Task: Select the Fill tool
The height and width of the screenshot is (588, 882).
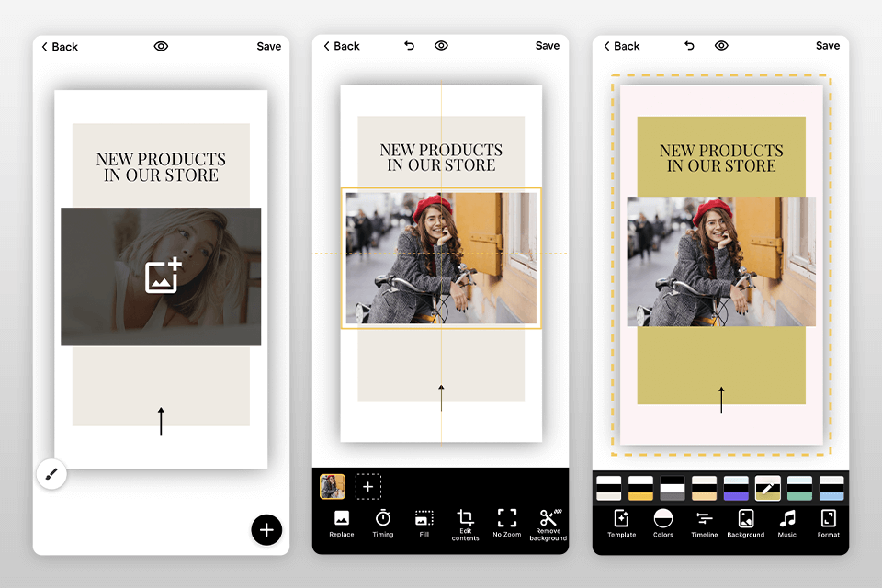Action: [424, 524]
